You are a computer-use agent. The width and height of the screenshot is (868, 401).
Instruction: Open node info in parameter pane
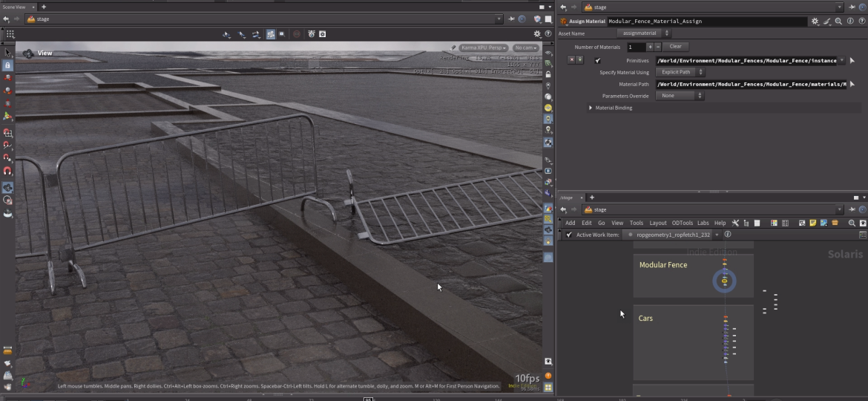coord(850,22)
